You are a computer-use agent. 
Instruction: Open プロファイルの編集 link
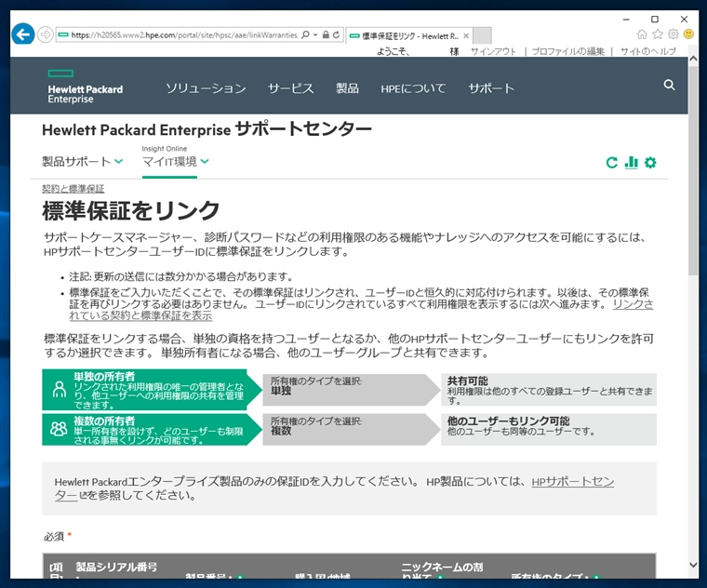point(568,51)
